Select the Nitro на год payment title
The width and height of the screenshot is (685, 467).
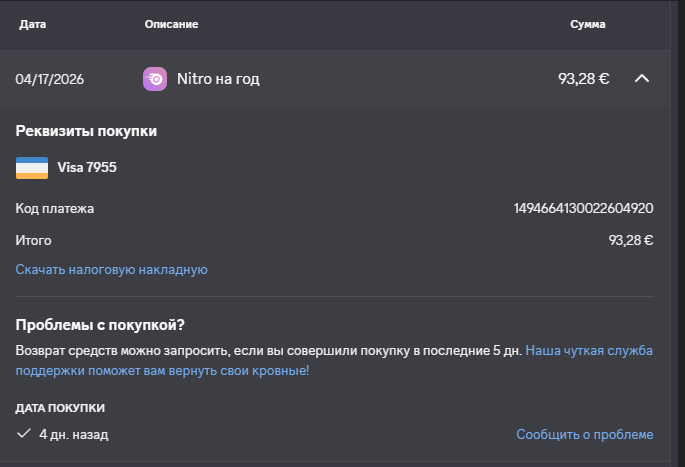point(218,79)
